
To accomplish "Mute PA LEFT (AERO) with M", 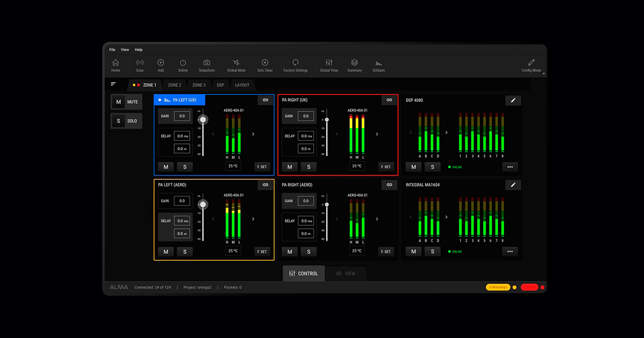I will [166, 252].
